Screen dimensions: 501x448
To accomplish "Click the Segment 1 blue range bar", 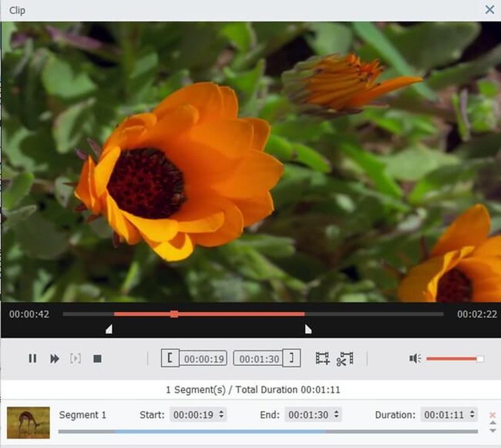I will tap(220, 432).
